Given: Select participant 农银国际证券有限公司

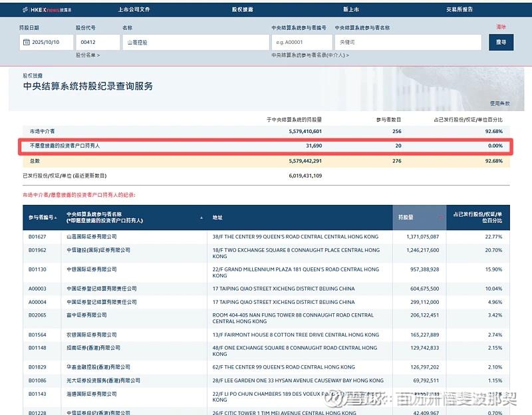Looking at the screenshot, I should click(92, 335).
